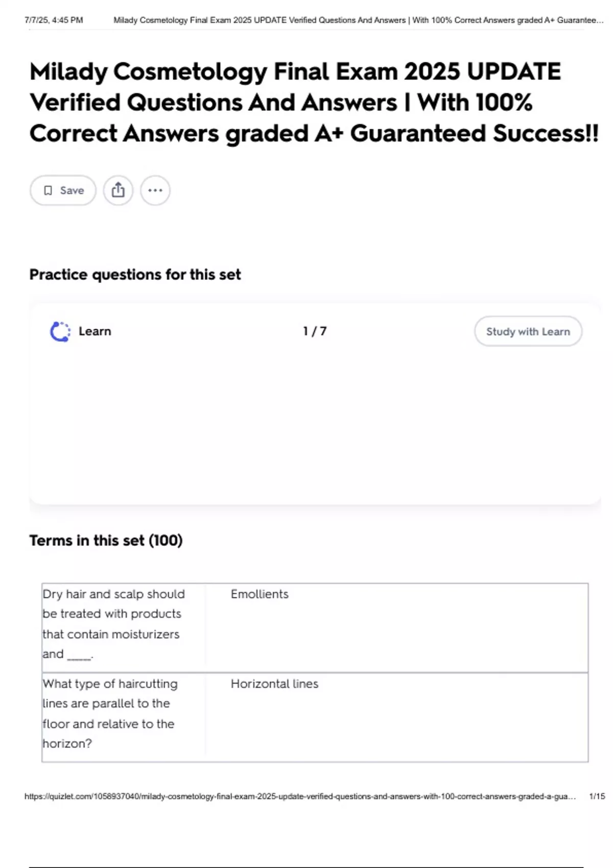This screenshot has width=613, height=868.
Task: Open the three-dots more options menu
Action: click(x=155, y=190)
